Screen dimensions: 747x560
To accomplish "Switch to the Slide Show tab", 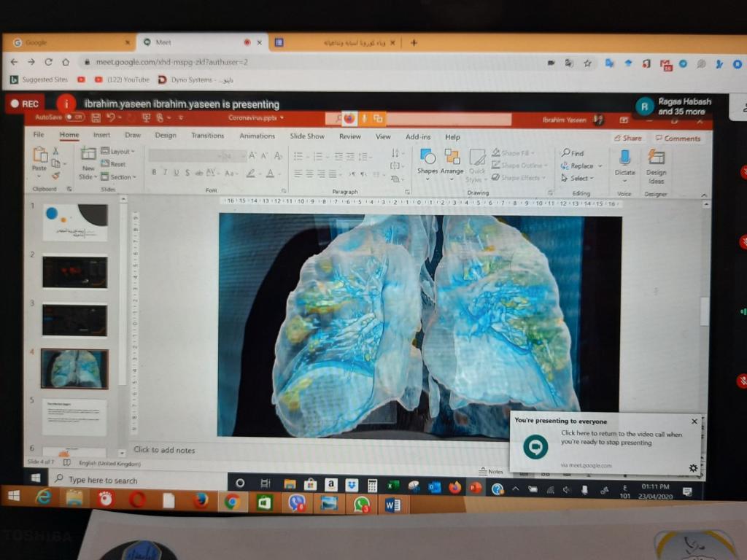I will (306, 136).
